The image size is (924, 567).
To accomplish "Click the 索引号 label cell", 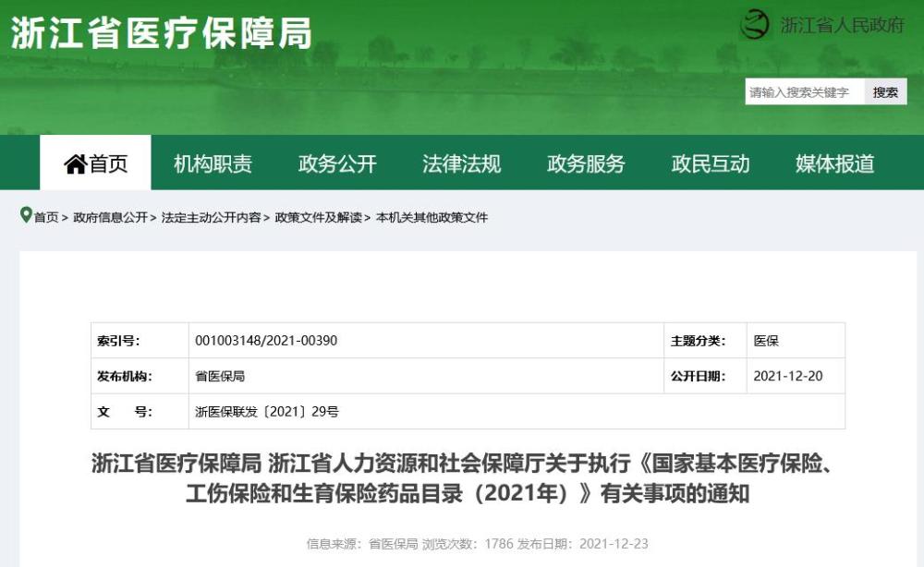I will click(140, 341).
